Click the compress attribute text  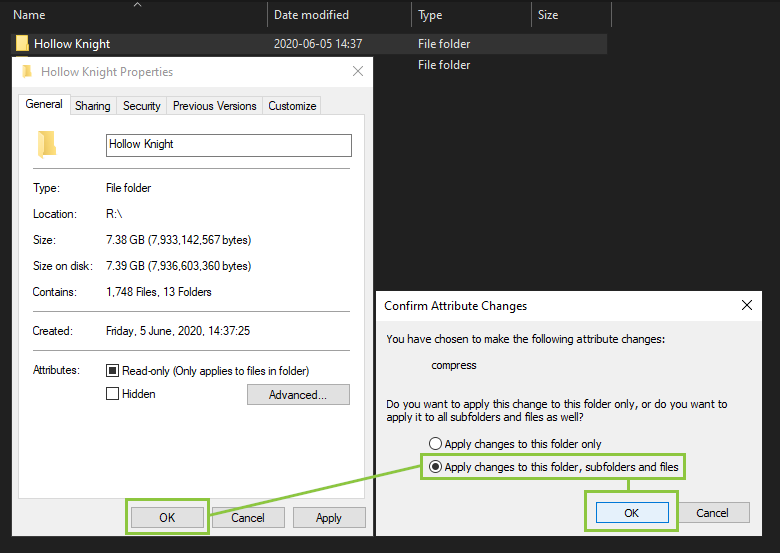[x=454, y=365]
